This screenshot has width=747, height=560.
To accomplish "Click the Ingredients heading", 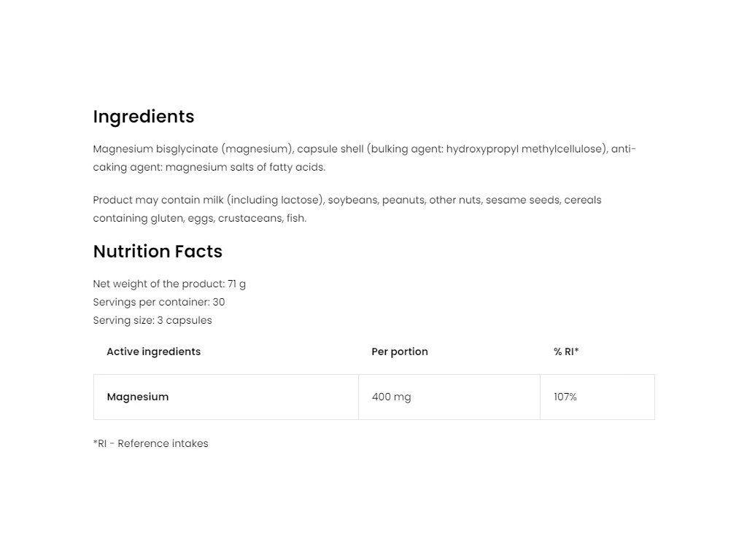I will point(144,117).
